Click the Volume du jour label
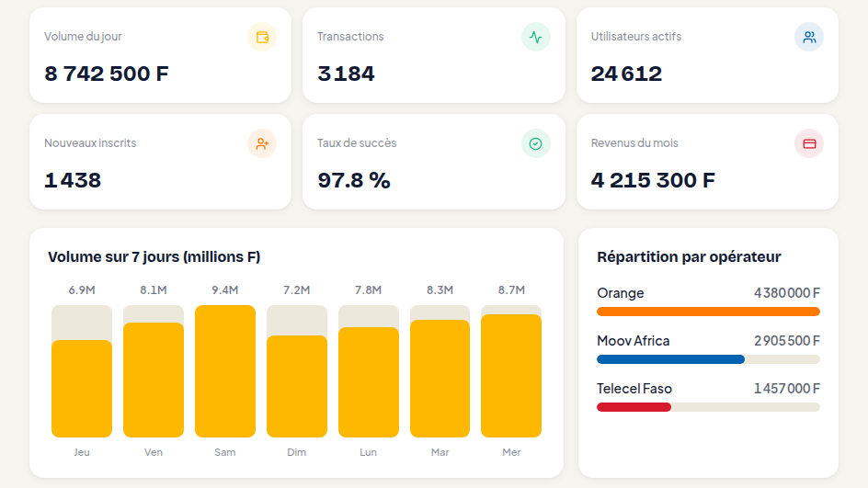Image resolution: width=868 pixels, height=488 pixels. pyautogui.click(x=83, y=37)
